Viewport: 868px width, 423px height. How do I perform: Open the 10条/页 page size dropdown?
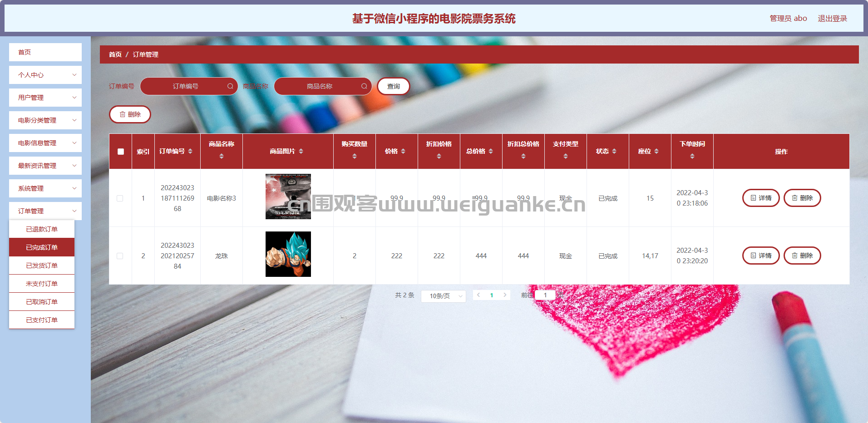(444, 296)
